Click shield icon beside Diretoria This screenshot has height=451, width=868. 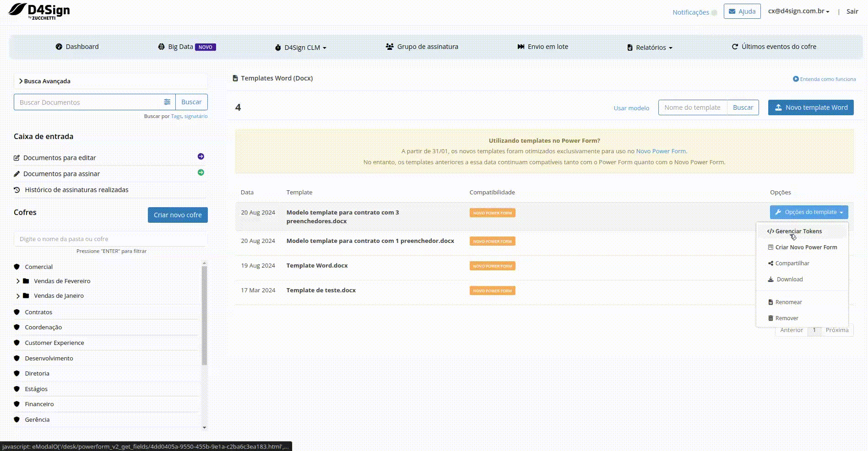coord(17,373)
